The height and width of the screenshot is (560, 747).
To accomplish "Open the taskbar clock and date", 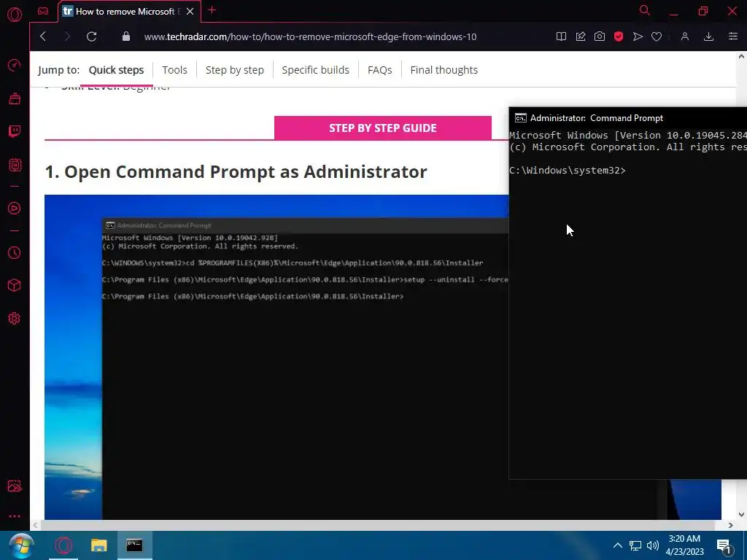I will 684,545.
